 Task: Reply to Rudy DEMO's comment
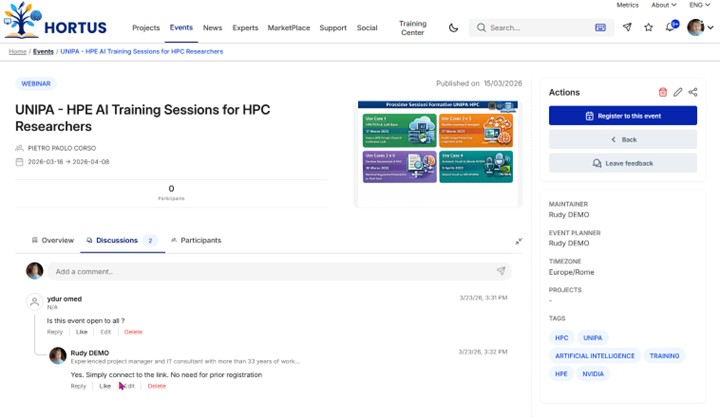tap(79, 386)
